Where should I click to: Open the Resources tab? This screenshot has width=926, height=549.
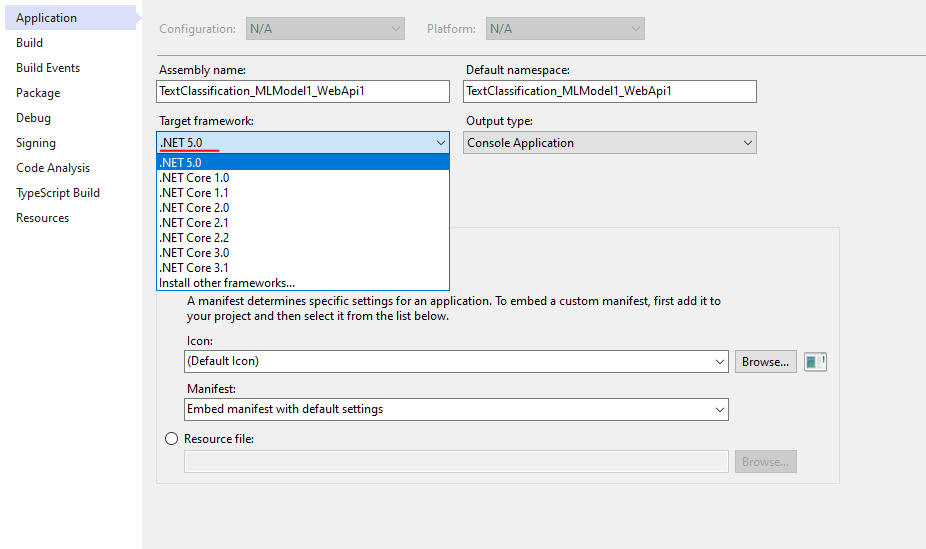[x=71, y=218]
